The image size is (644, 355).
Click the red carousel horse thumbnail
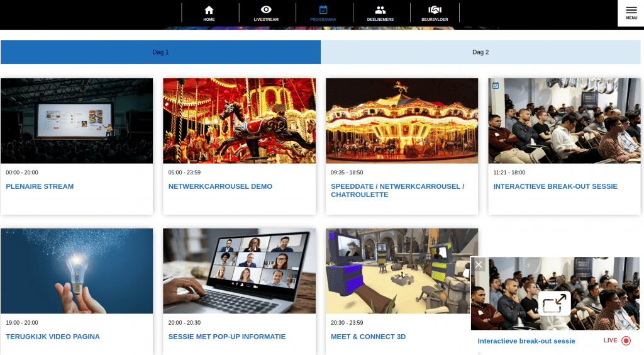tap(240, 121)
